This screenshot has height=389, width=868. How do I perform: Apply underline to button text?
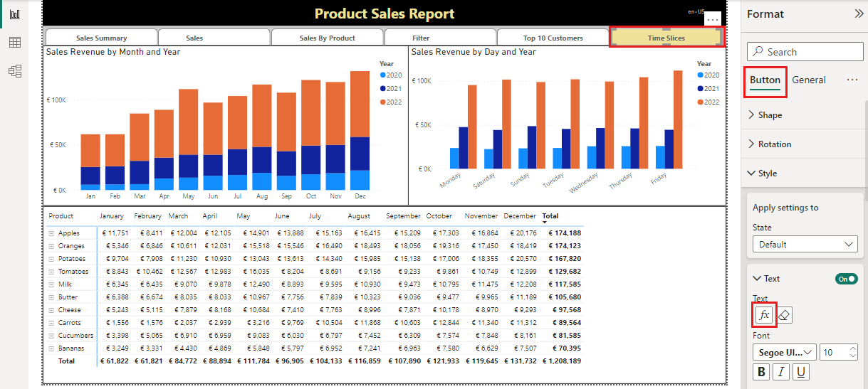[x=801, y=371]
